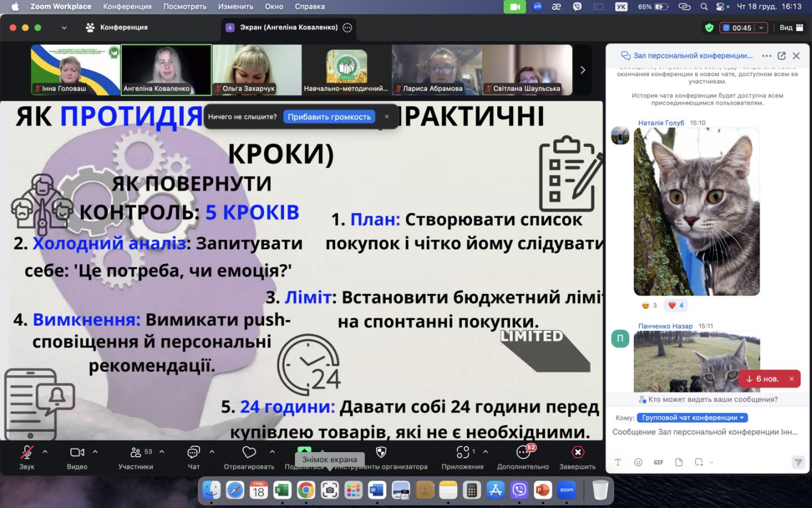
Task: Click the GIF icon in chat composer
Action: [x=658, y=462]
